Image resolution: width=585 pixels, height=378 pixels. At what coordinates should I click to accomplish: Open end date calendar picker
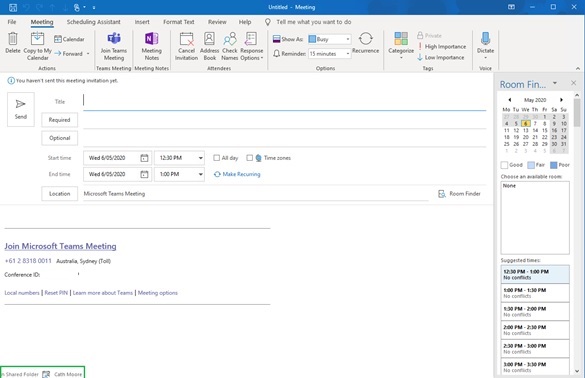(x=144, y=174)
